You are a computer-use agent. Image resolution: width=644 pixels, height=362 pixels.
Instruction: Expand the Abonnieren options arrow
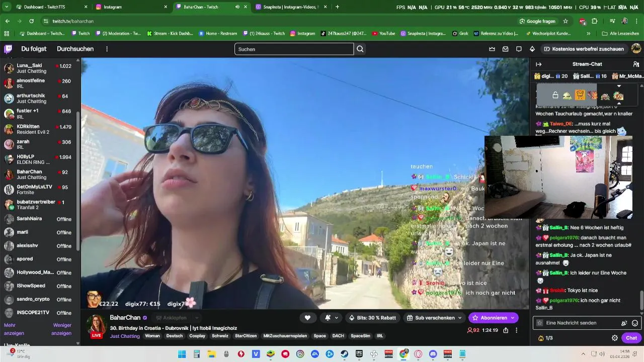click(513, 318)
